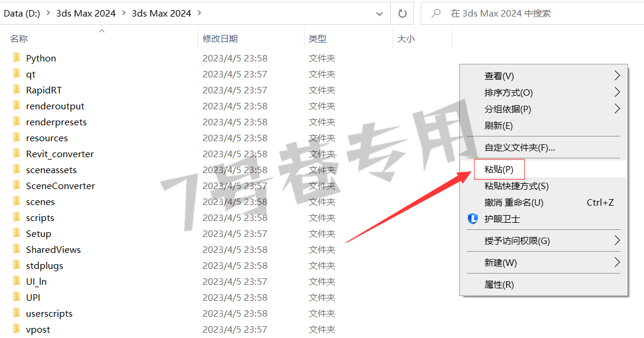This screenshot has width=644, height=338.
Task: Open the 新建(W) submenu arrow
Action: click(x=617, y=262)
